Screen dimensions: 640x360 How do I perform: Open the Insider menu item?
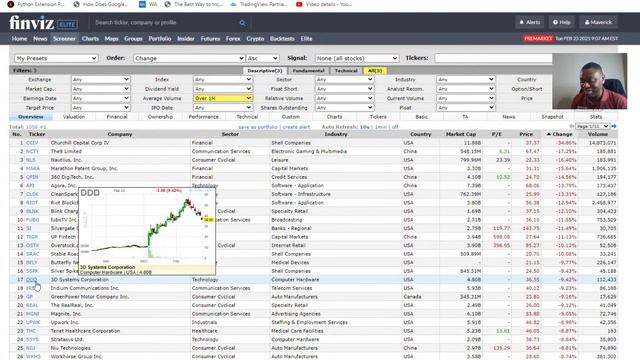click(186, 39)
